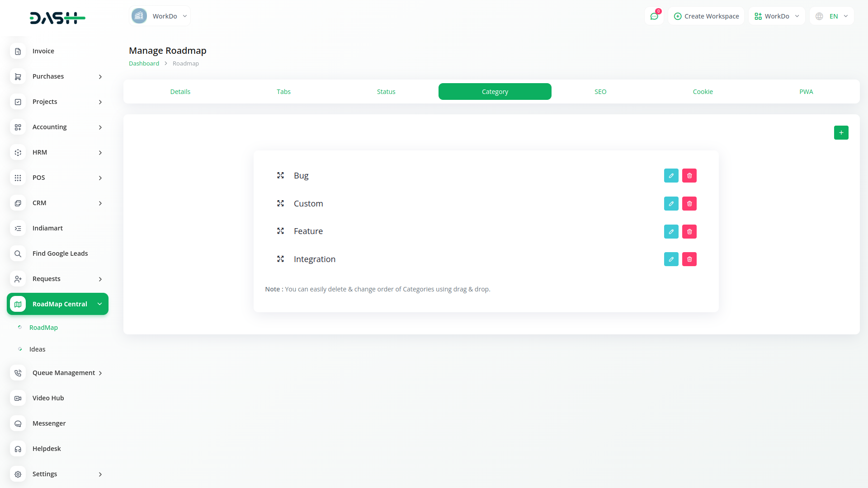Click the Video Hub sidebar icon
868x488 pixels.
18,398
